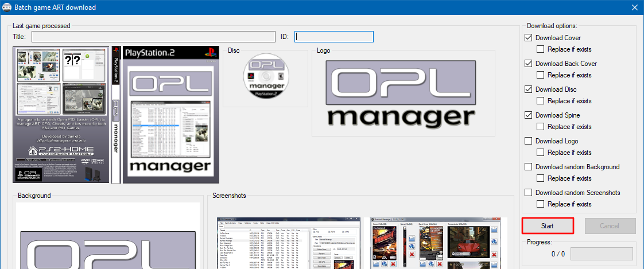Image resolution: width=644 pixels, height=269 pixels.
Task: Click the 'Download options:' label
Action: coord(552,26)
